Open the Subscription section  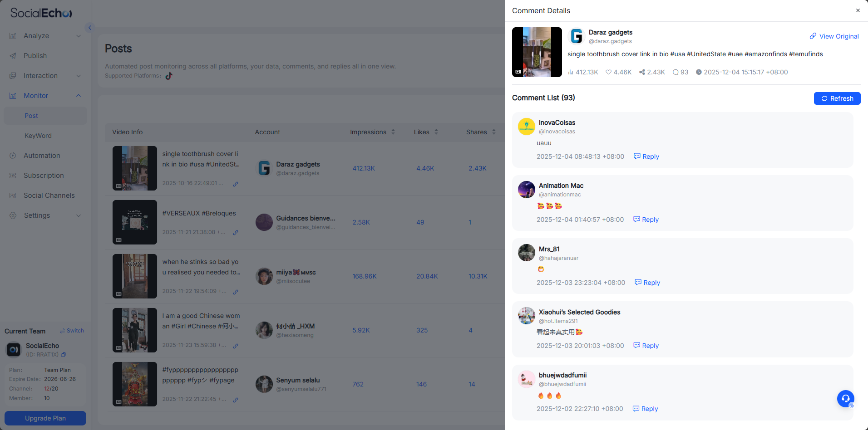click(x=45, y=176)
